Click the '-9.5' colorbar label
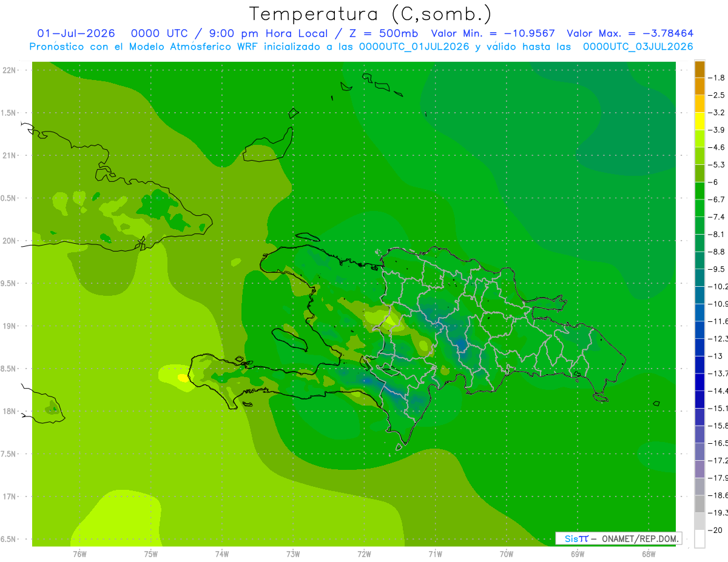Viewport: 728px width, 562px height. coord(718,269)
